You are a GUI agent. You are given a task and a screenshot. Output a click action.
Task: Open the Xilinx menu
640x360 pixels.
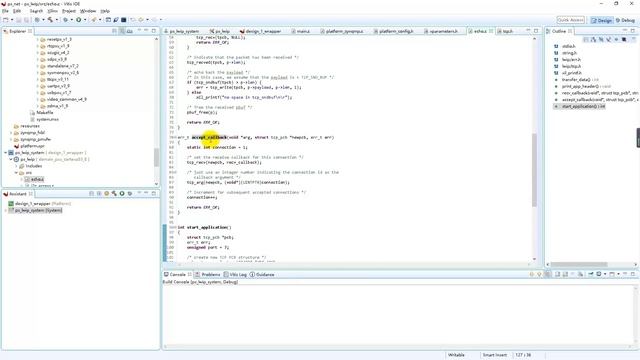tap(52, 11)
